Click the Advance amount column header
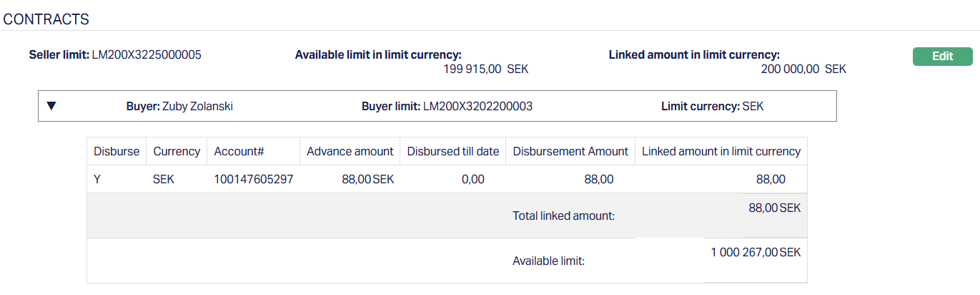Screen dimensions: 980x295 pos(350,152)
